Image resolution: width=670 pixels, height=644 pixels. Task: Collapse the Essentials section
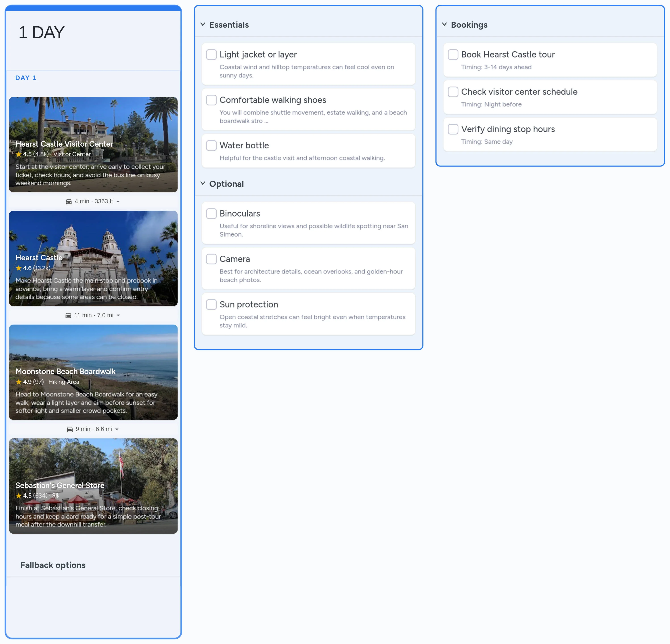click(202, 24)
